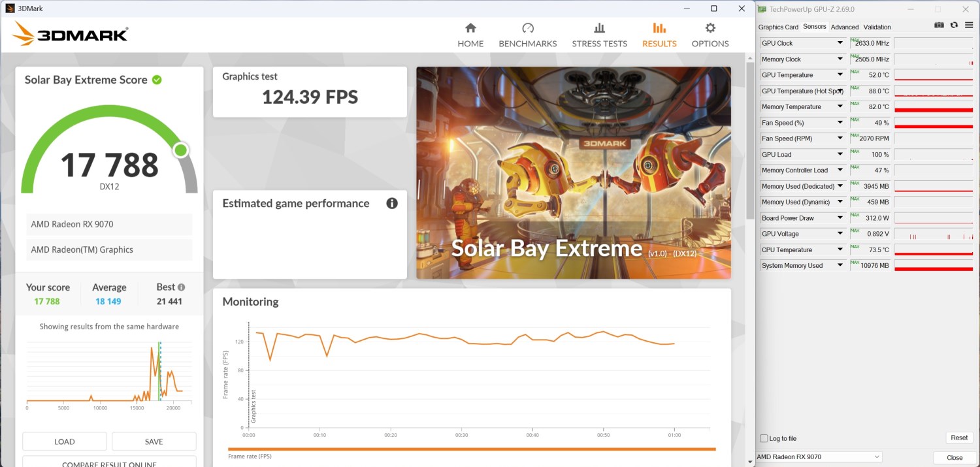Click the score distribution histogram
This screenshot has width=980, height=467.
click(x=109, y=372)
